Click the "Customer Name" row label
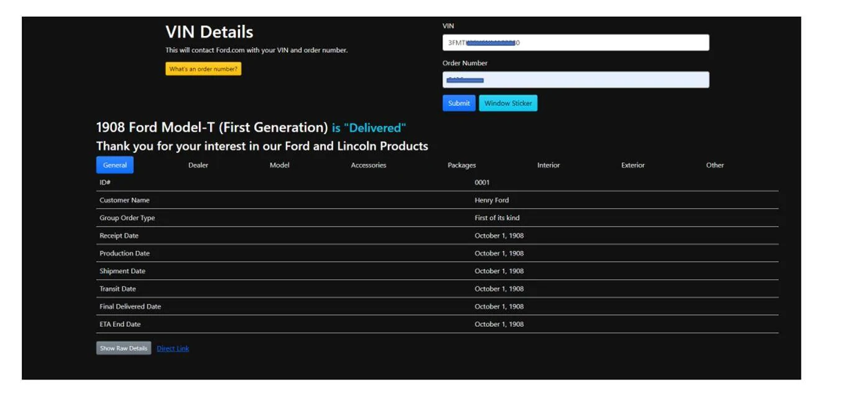The width and height of the screenshot is (868, 413). click(x=124, y=200)
